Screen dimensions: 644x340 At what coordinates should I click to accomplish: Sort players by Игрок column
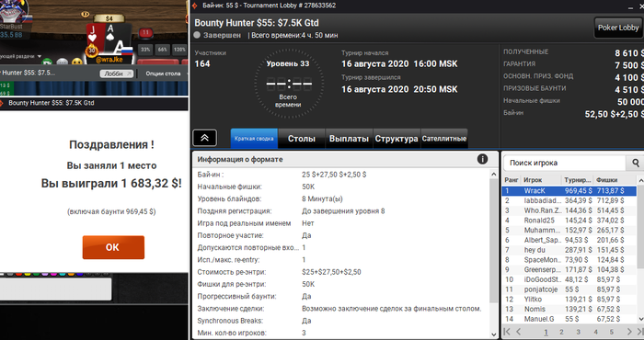(541, 180)
